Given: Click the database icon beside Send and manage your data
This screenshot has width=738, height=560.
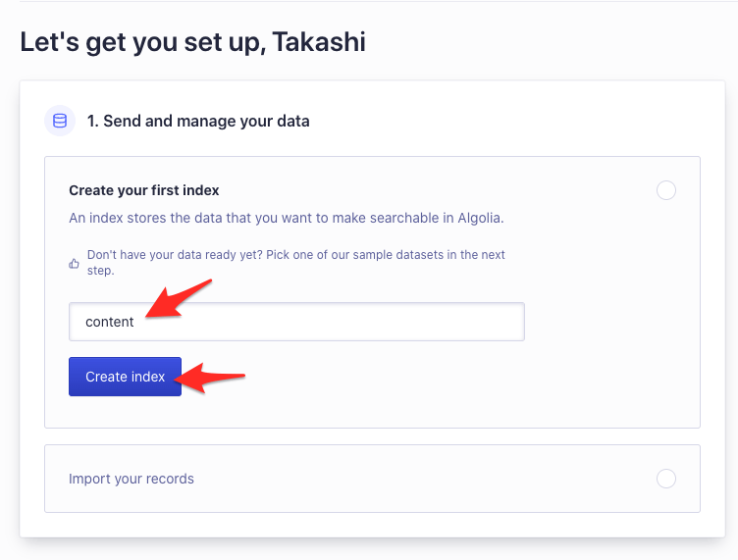Looking at the screenshot, I should (60, 121).
